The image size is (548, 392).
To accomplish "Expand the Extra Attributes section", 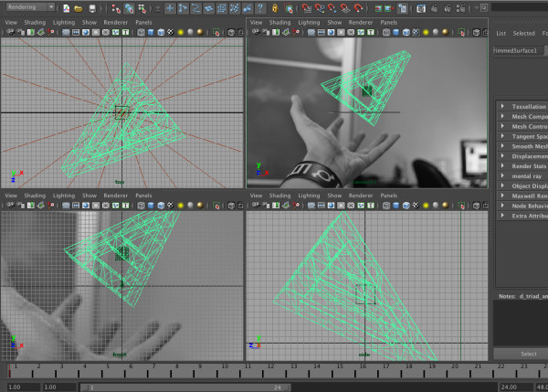I will point(522,216).
